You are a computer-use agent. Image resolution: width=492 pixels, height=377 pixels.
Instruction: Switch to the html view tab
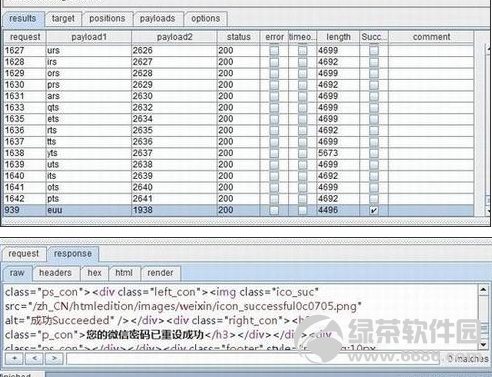124,273
